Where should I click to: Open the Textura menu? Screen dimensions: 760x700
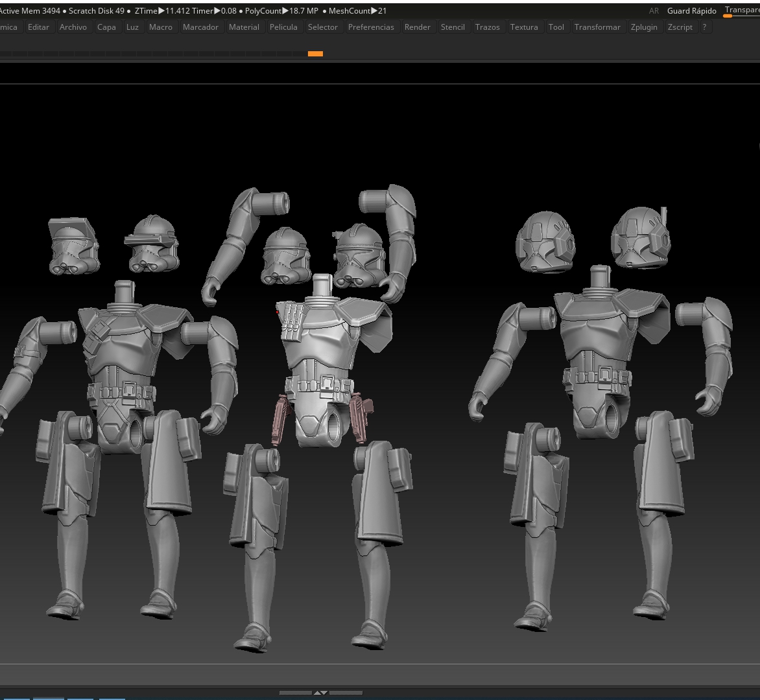pyautogui.click(x=524, y=27)
